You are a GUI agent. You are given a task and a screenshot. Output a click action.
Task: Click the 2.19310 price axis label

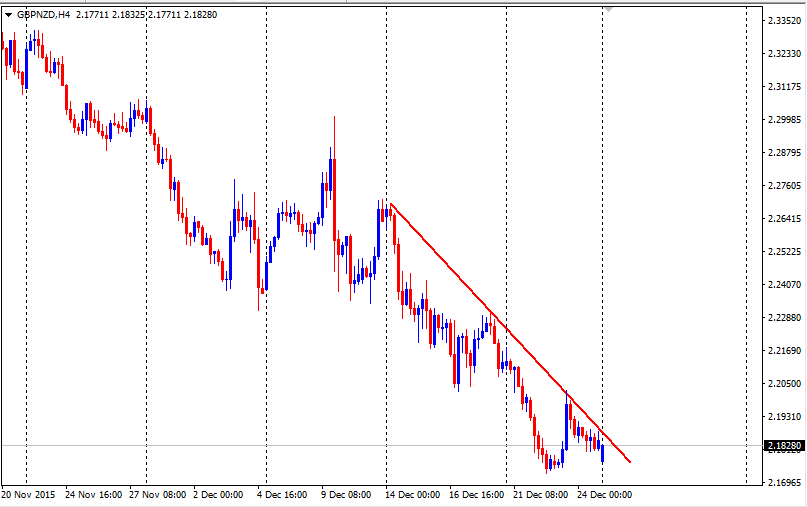click(784, 416)
